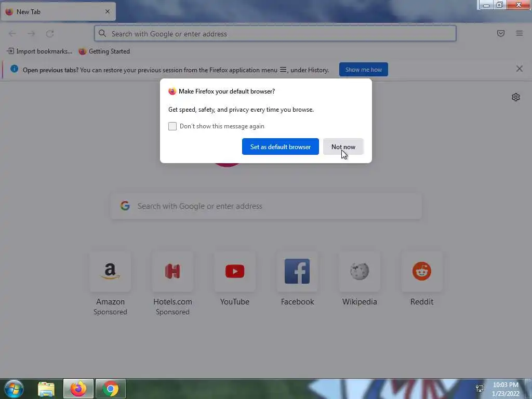Click the Google search box on page
This screenshot has width=532, height=399.
(x=267, y=206)
